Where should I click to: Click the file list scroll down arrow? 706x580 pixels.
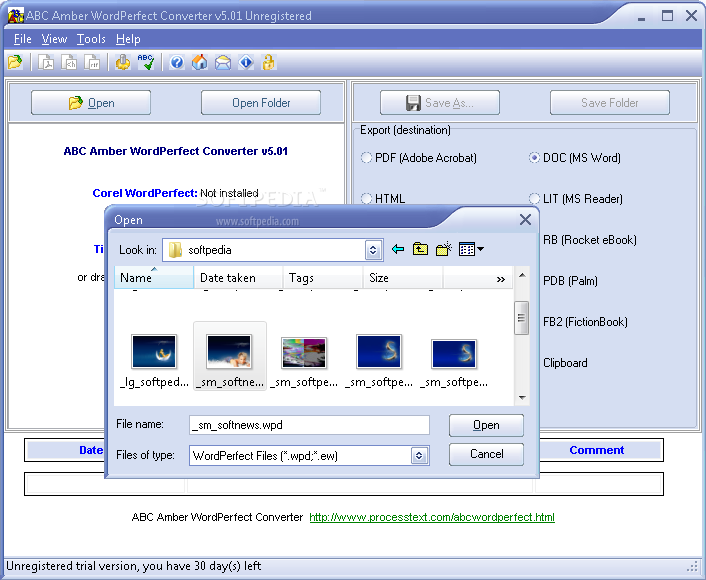(522, 397)
